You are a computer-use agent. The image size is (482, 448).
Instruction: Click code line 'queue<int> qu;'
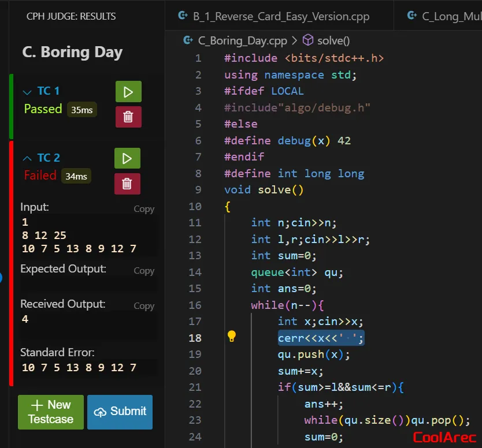(297, 272)
